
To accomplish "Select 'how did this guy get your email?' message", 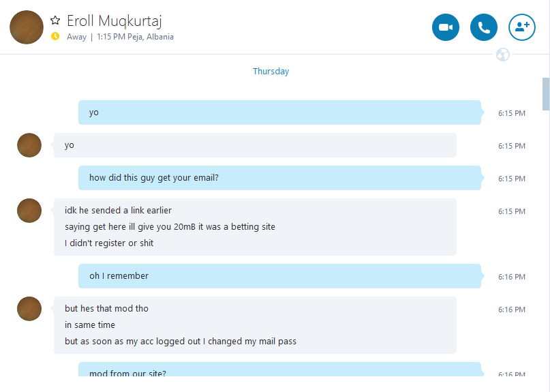I will tap(279, 178).
